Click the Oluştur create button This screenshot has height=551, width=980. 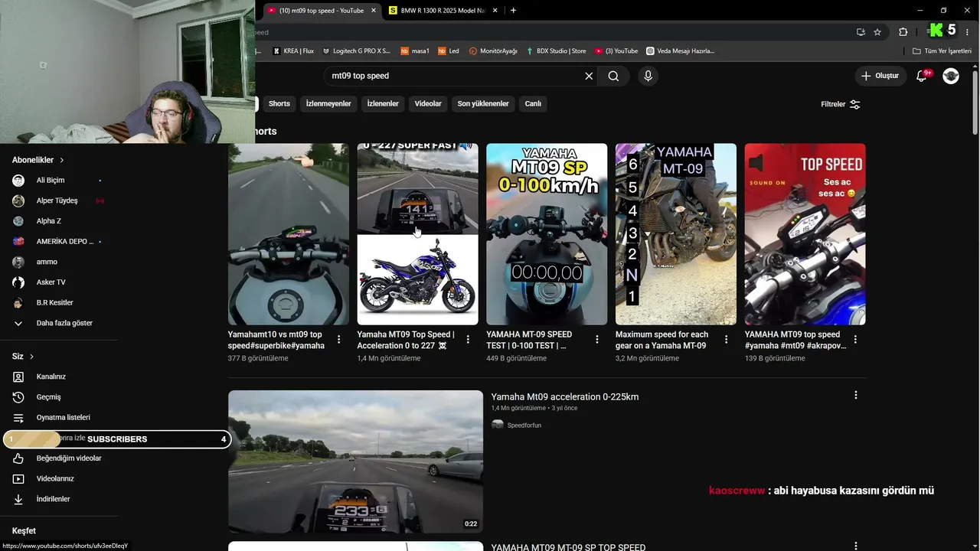tap(880, 76)
